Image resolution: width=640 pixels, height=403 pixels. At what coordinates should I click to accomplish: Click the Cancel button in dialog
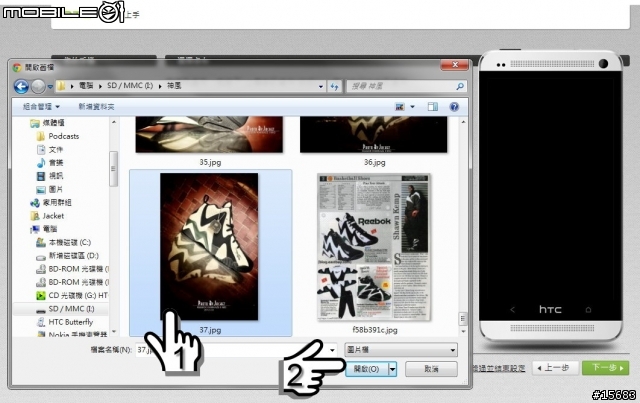click(x=431, y=369)
